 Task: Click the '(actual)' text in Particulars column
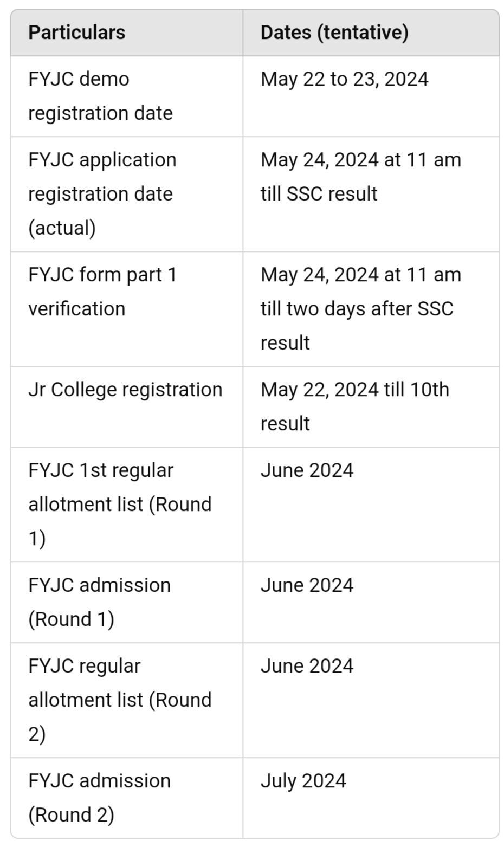tap(62, 228)
